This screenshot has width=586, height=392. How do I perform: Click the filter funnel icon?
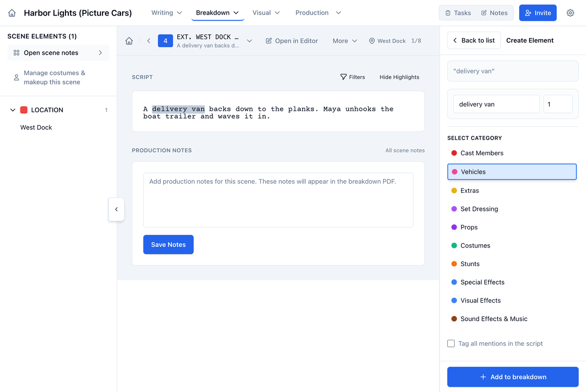[x=344, y=77]
